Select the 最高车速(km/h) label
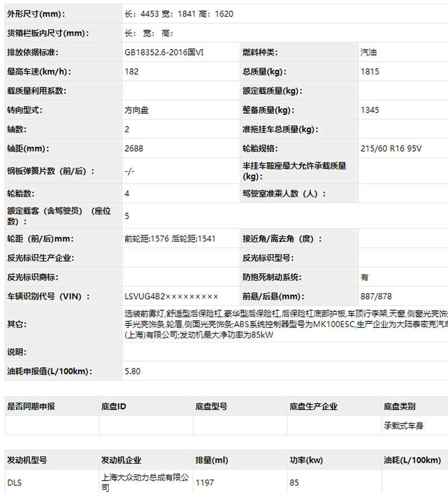The width and height of the screenshot is (448, 495). click(x=39, y=72)
